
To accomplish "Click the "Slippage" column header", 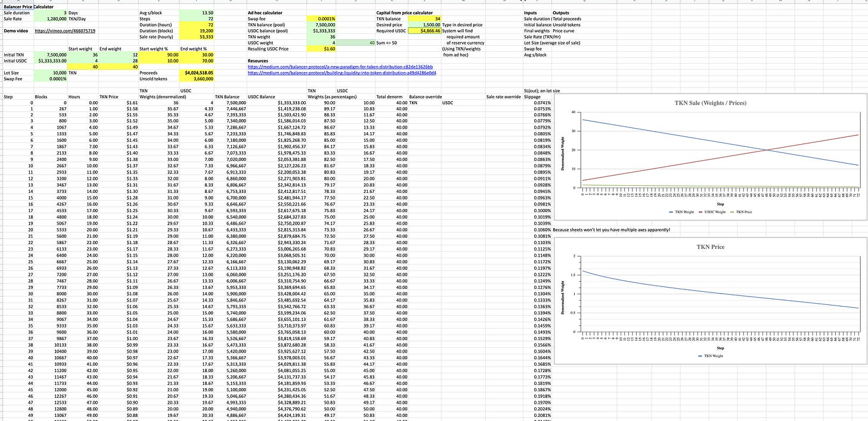I will pos(532,96).
